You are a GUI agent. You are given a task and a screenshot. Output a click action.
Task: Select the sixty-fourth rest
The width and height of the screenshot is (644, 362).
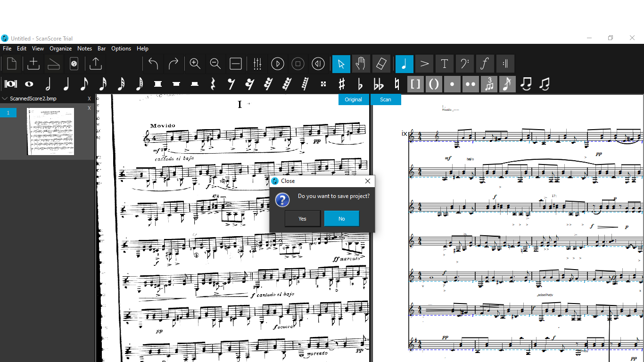(x=287, y=84)
